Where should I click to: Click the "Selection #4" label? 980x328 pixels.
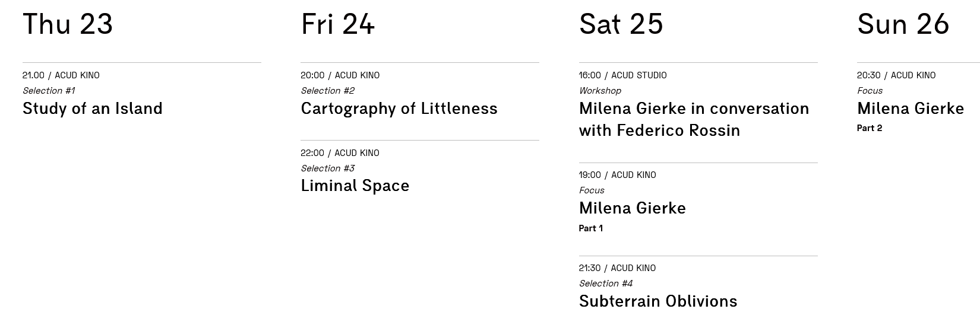pos(605,284)
